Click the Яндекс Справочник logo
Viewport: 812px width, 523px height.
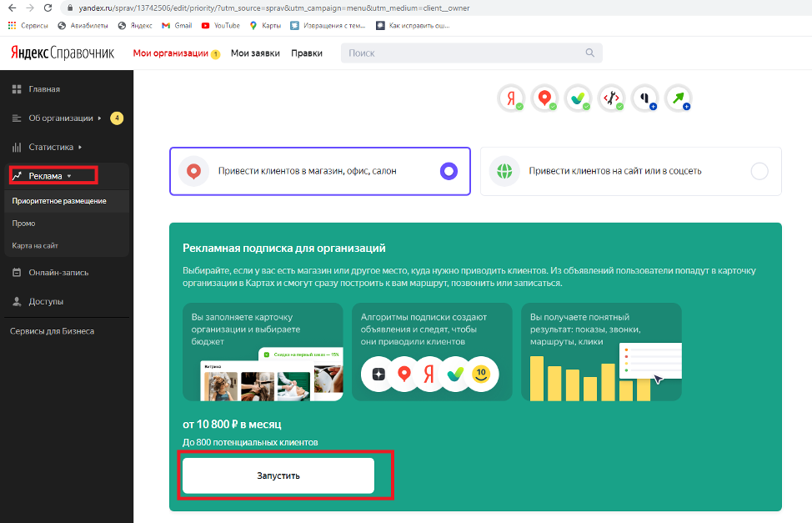63,53
